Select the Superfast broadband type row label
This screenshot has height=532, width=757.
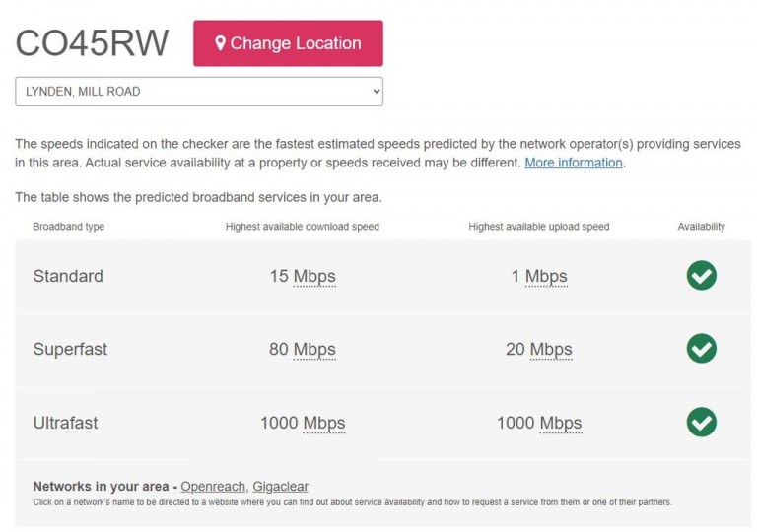70,349
